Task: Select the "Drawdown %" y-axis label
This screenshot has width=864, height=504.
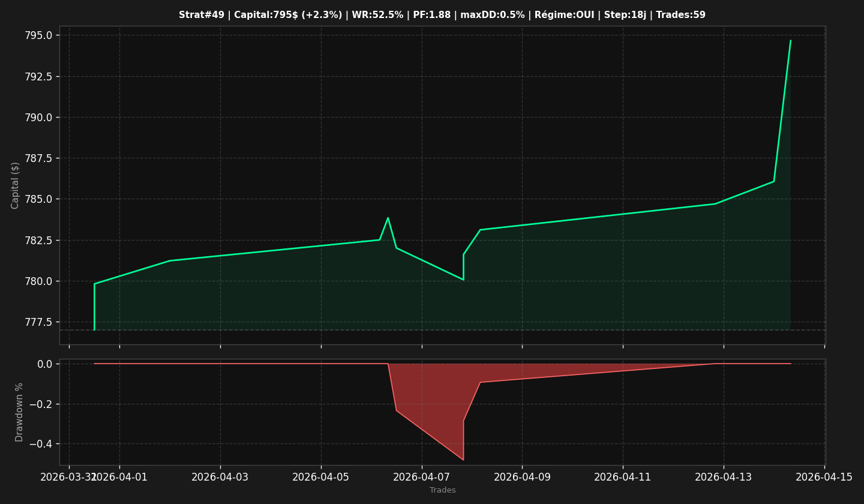Action: [x=20, y=412]
